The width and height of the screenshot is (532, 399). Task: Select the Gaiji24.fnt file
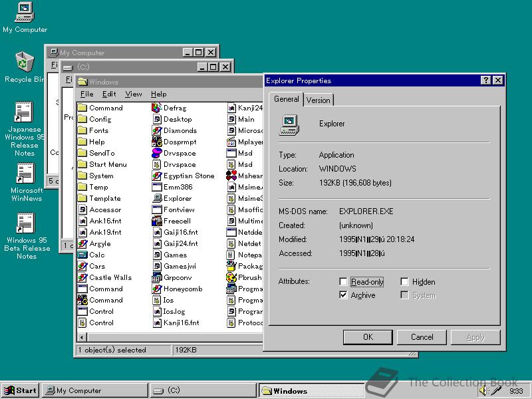(175, 243)
